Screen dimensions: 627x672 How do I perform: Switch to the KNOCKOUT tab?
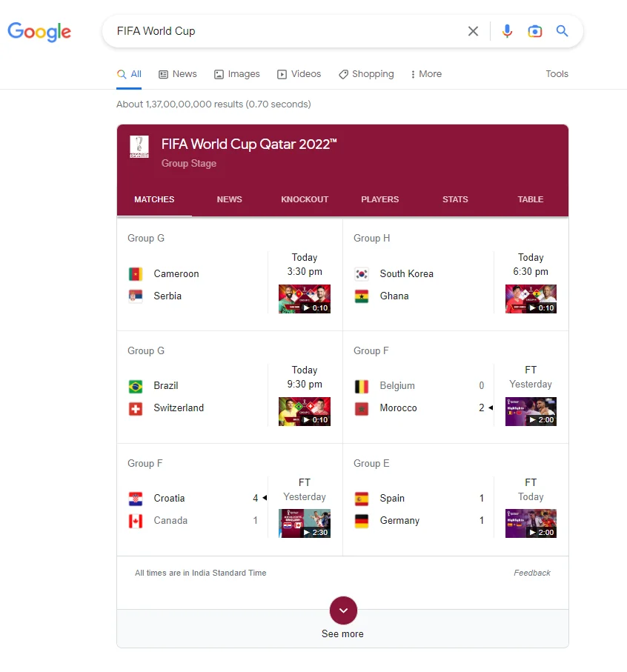305,199
